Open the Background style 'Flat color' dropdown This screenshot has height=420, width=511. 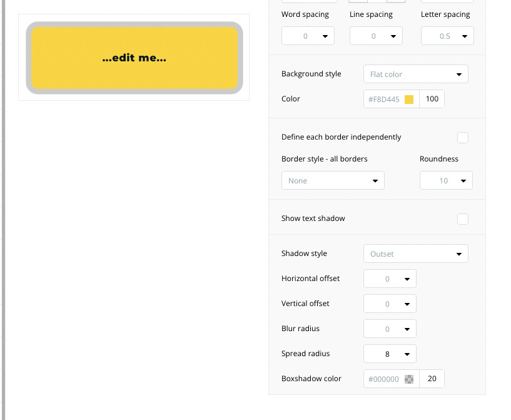tap(415, 74)
